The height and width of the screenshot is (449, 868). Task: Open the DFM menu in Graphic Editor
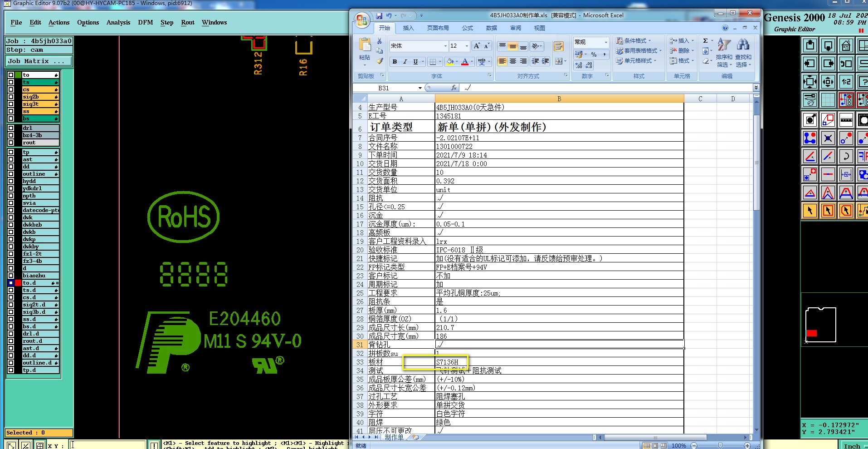click(x=146, y=22)
